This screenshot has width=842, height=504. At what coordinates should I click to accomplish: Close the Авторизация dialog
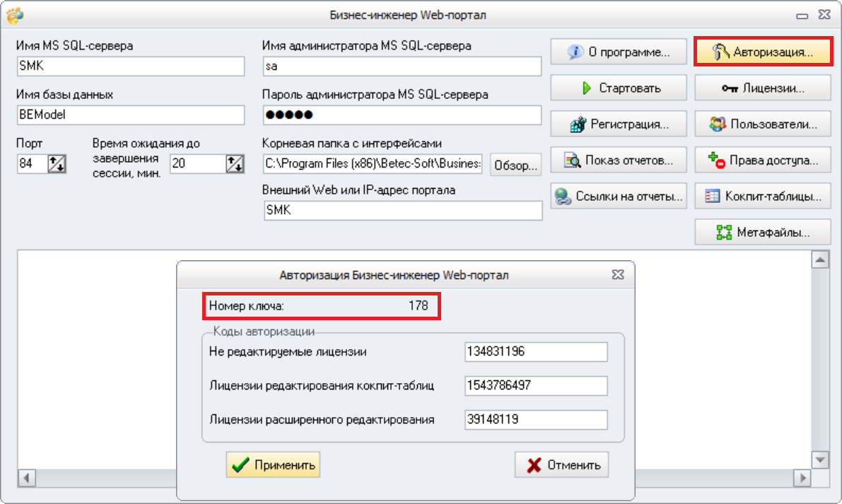click(x=618, y=275)
